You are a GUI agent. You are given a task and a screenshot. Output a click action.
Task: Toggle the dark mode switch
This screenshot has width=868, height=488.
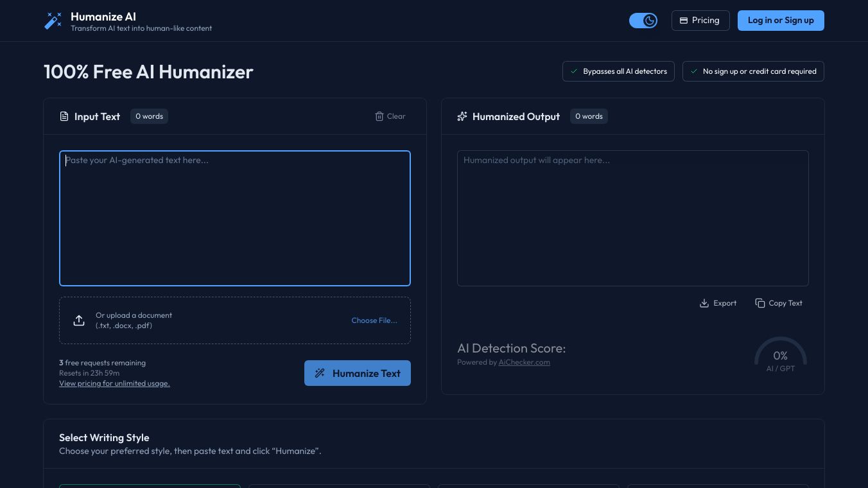(643, 21)
